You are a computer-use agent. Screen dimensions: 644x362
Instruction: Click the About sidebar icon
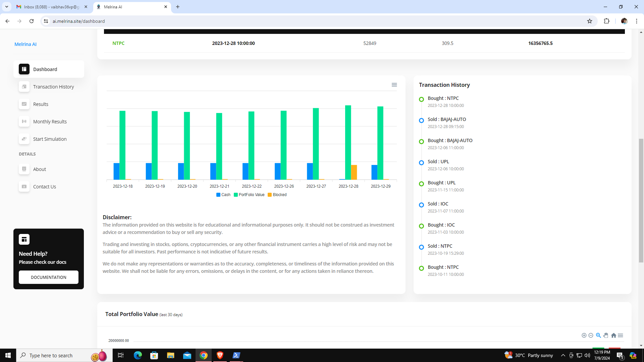[x=24, y=169]
